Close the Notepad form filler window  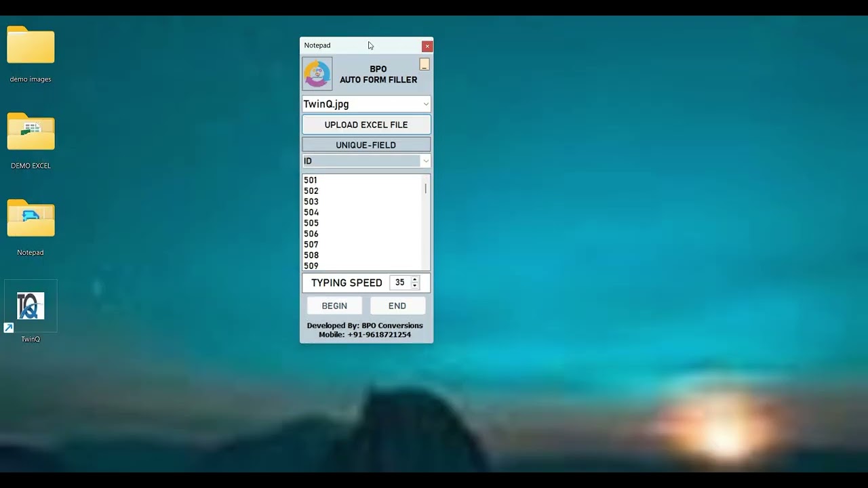427,46
